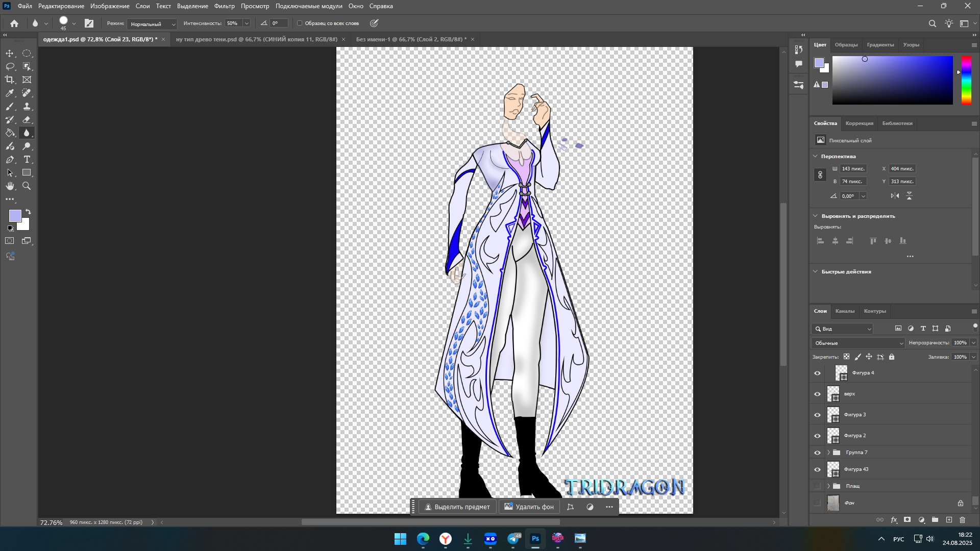Enable 'Образец со всех слоев' checkbox
Viewport: 980px width, 551px height.
(300, 23)
